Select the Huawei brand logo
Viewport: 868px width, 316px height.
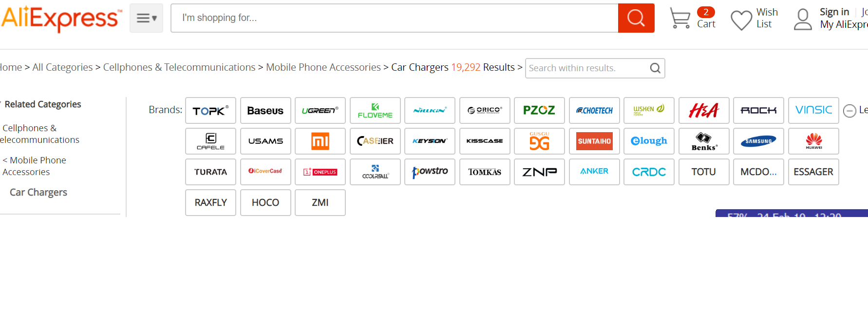tap(813, 141)
